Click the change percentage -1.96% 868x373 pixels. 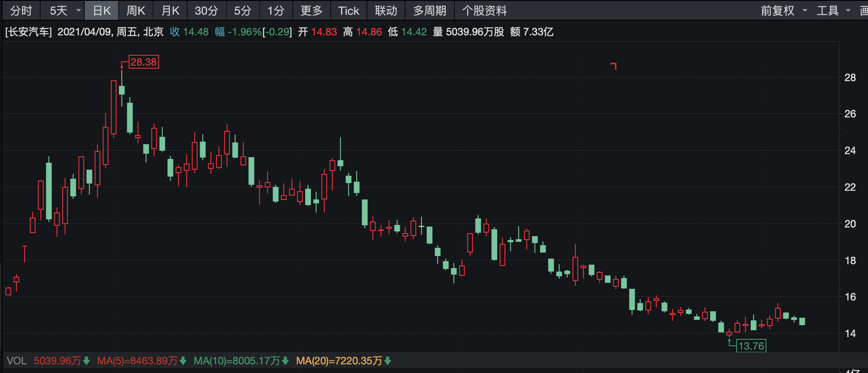tap(245, 32)
